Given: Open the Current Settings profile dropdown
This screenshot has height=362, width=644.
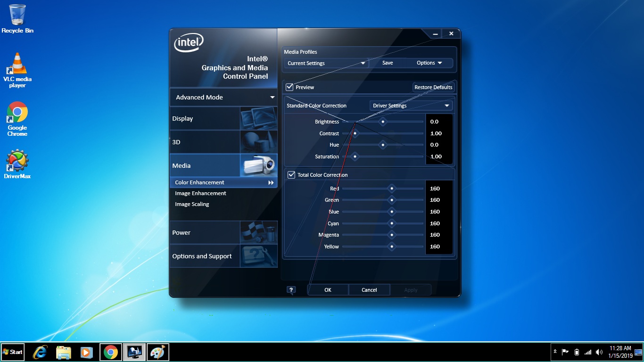Looking at the screenshot, I should pyautogui.click(x=325, y=63).
